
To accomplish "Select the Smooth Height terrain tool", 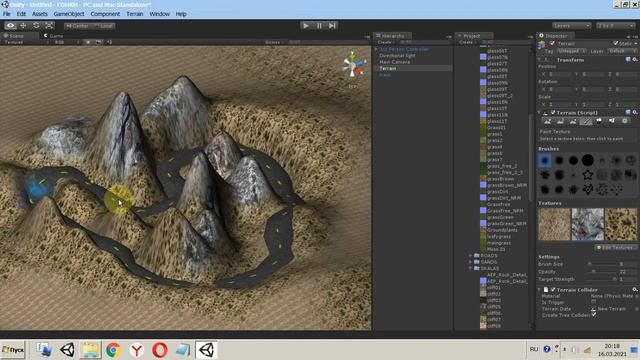I will [573, 121].
